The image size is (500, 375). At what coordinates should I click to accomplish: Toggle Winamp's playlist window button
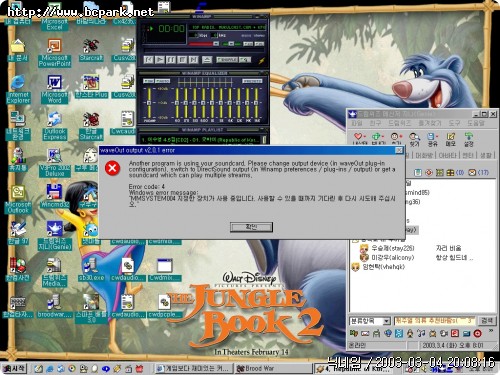(259, 44)
